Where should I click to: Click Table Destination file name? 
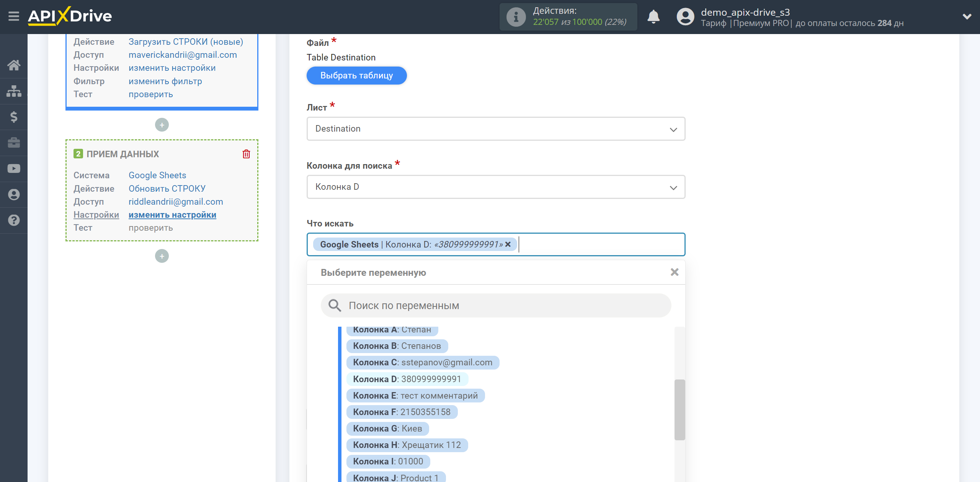point(341,57)
